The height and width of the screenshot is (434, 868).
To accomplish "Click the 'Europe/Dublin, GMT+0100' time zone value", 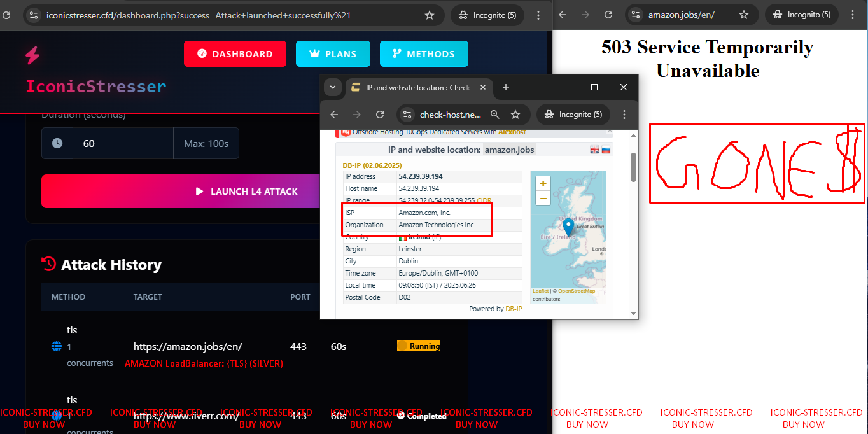I will 438,273.
